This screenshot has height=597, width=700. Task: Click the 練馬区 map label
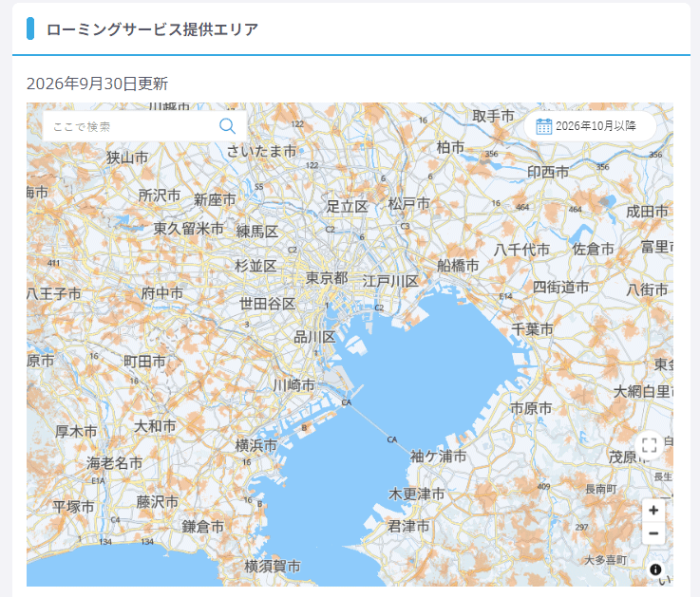click(x=257, y=232)
